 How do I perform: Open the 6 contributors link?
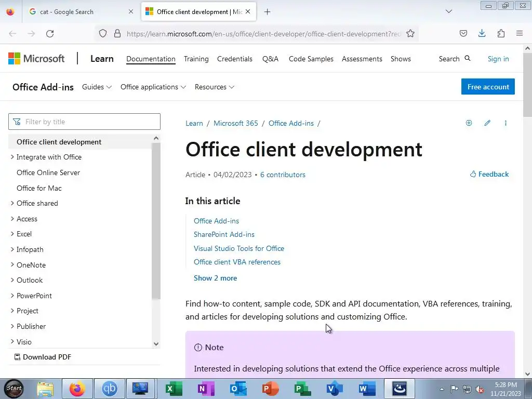click(x=283, y=175)
